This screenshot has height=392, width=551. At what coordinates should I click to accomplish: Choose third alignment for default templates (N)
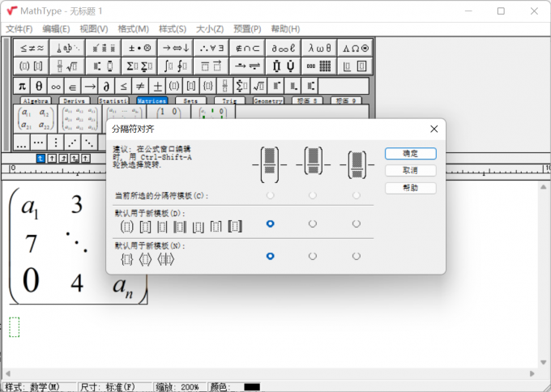pyautogui.click(x=357, y=256)
